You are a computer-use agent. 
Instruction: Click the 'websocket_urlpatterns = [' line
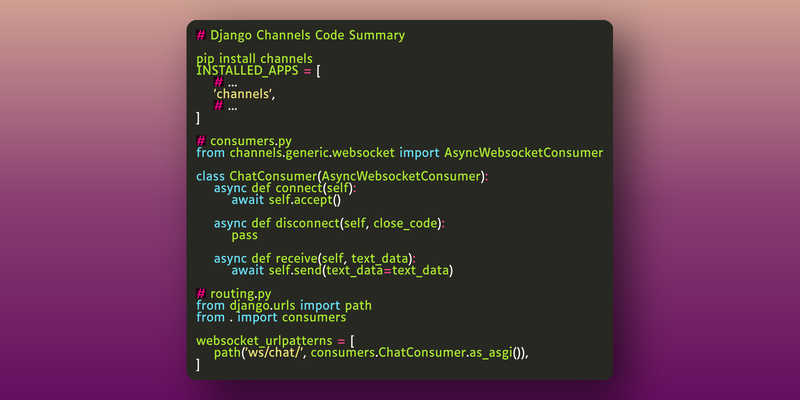click(x=276, y=341)
